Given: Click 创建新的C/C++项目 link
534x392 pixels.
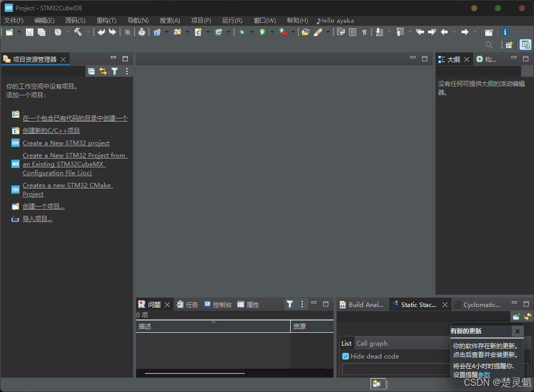Looking at the screenshot, I should (52, 131).
